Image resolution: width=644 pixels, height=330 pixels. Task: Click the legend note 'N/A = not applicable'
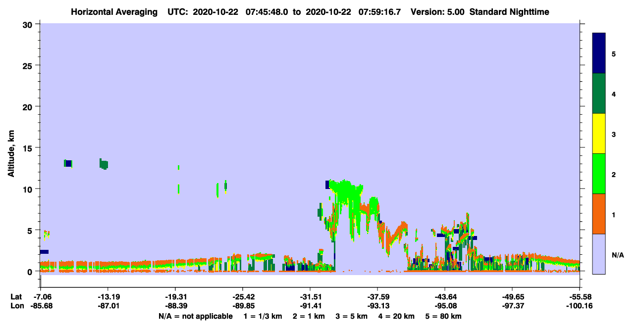196,316
